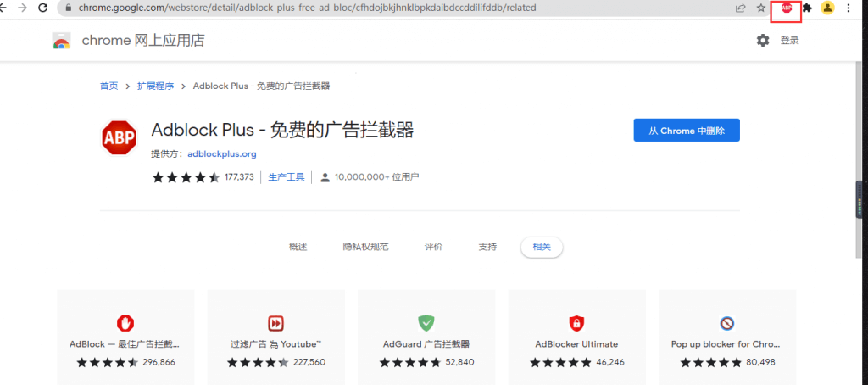Viewport: 868px width, 385px height.
Task: Open Chrome's three-dot menu
Action: (x=849, y=8)
